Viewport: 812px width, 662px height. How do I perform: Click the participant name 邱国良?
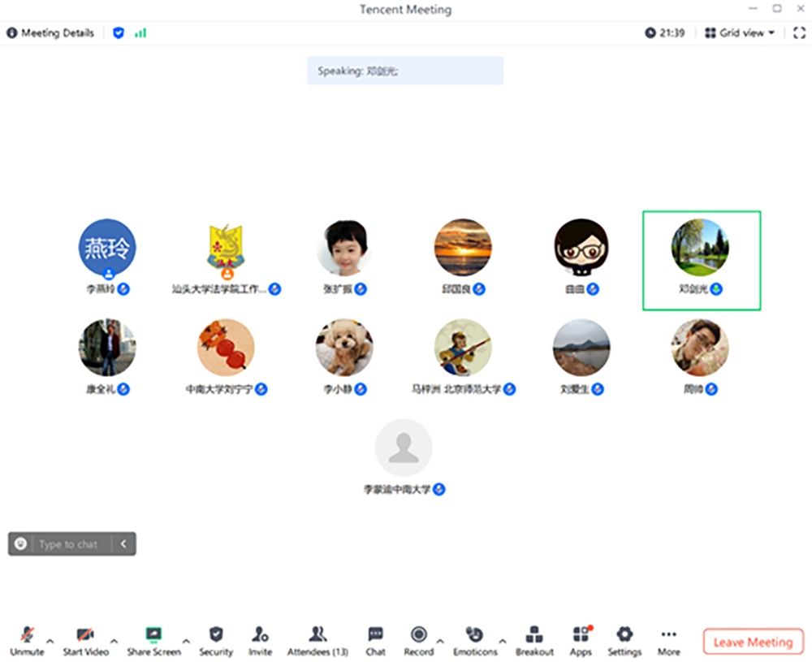click(456, 289)
